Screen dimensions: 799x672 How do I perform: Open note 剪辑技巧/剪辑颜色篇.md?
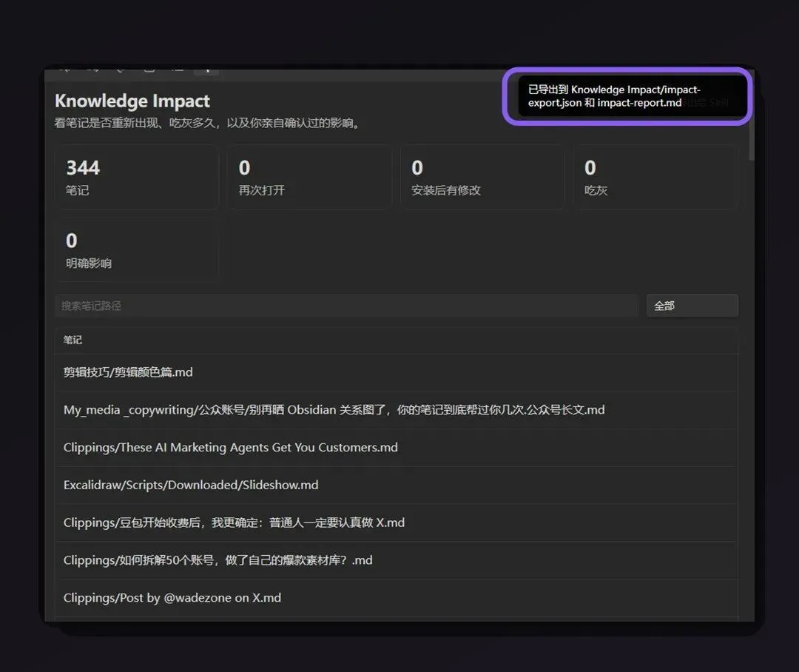397,372
